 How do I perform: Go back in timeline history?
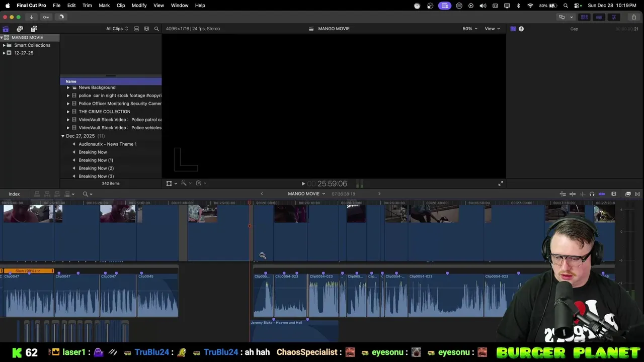pos(262,194)
